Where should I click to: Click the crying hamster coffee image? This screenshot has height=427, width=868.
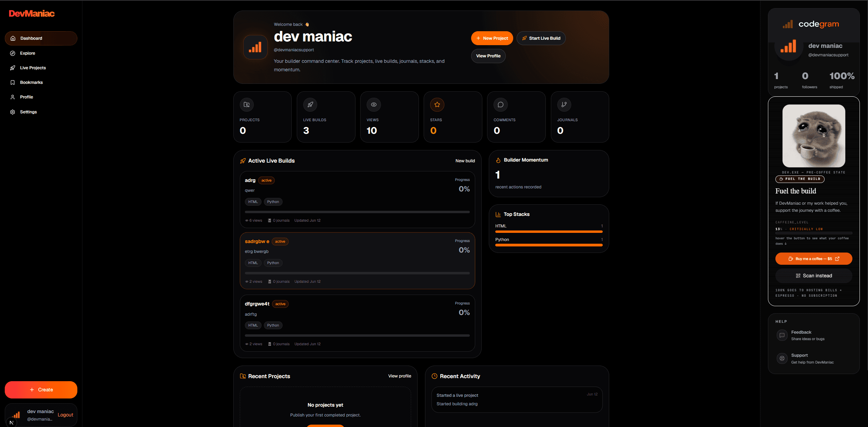(813, 136)
